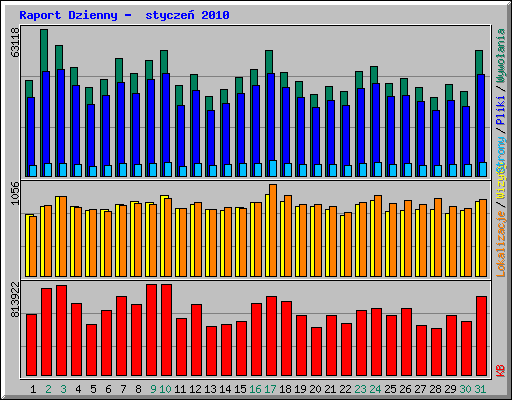
Task: Click the day label 16 on the axis
Action: [x=255, y=389]
